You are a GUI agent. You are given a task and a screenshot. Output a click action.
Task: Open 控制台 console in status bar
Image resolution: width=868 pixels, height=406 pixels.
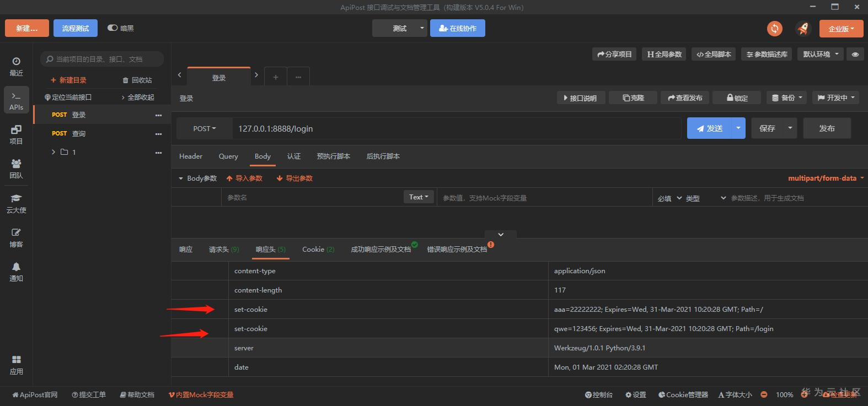click(x=599, y=394)
